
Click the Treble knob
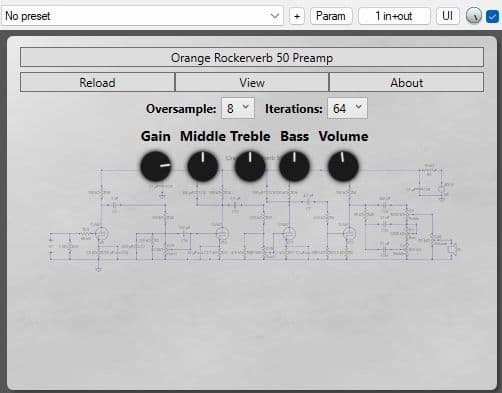pos(250,166)
